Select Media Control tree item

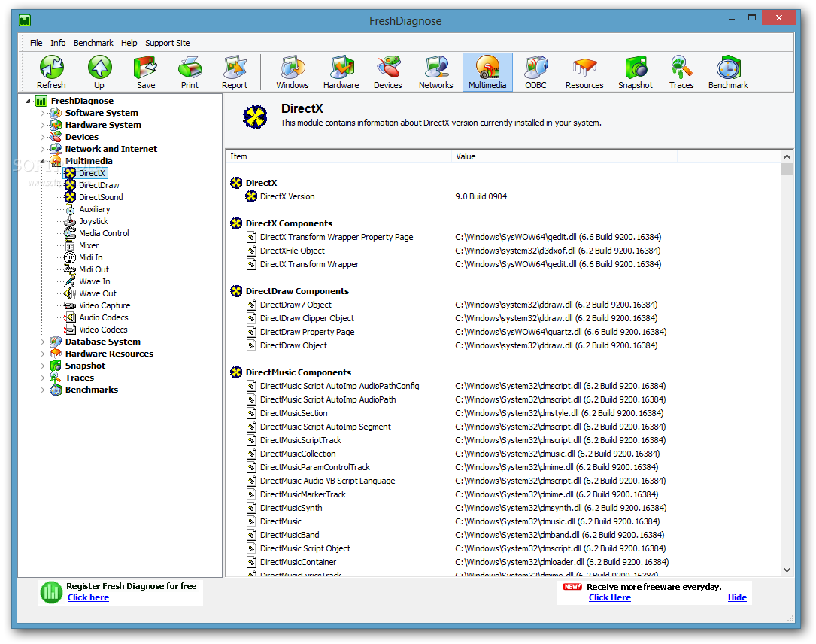click(x=104, y=233)
